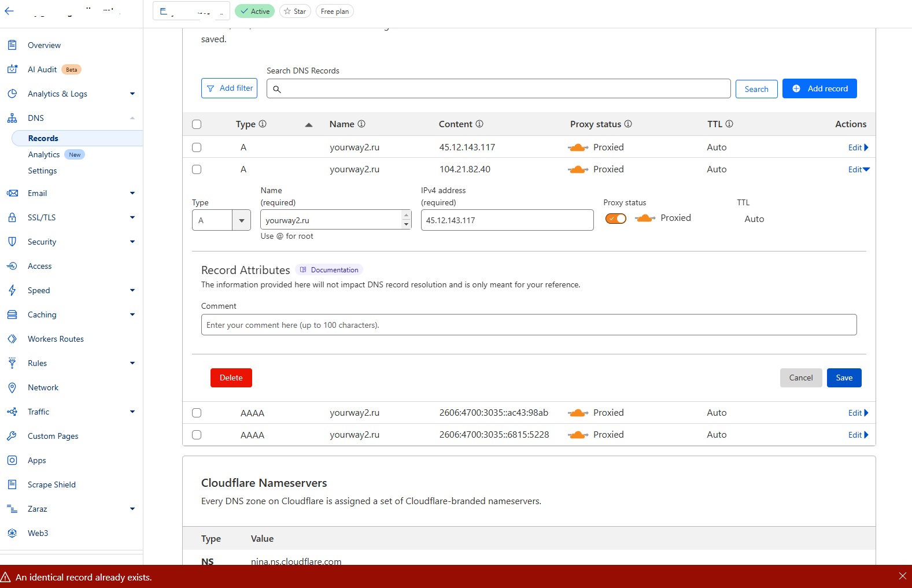Click the Caching drive icon

12,315
